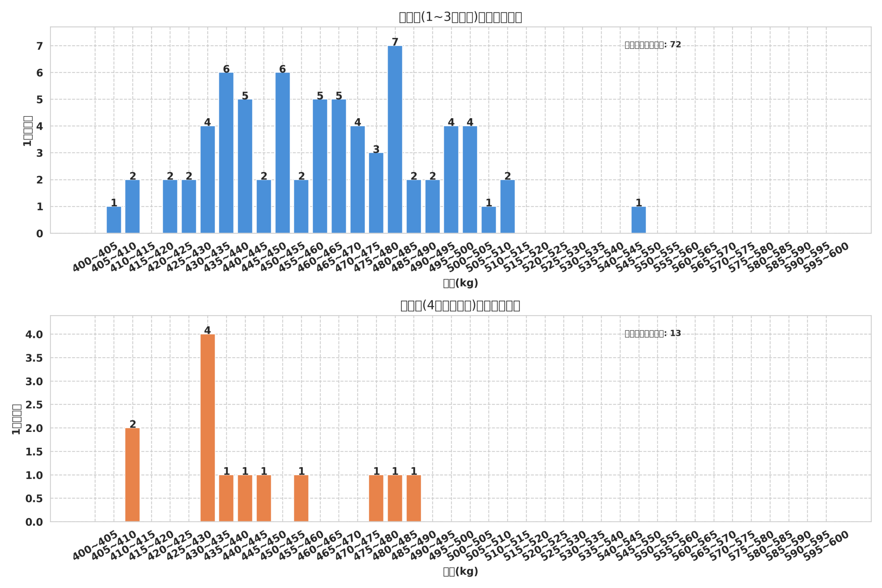Click y-axis tick "1.5" in the bottom chart
Screen dimensions: 882x588
[34, 452]
